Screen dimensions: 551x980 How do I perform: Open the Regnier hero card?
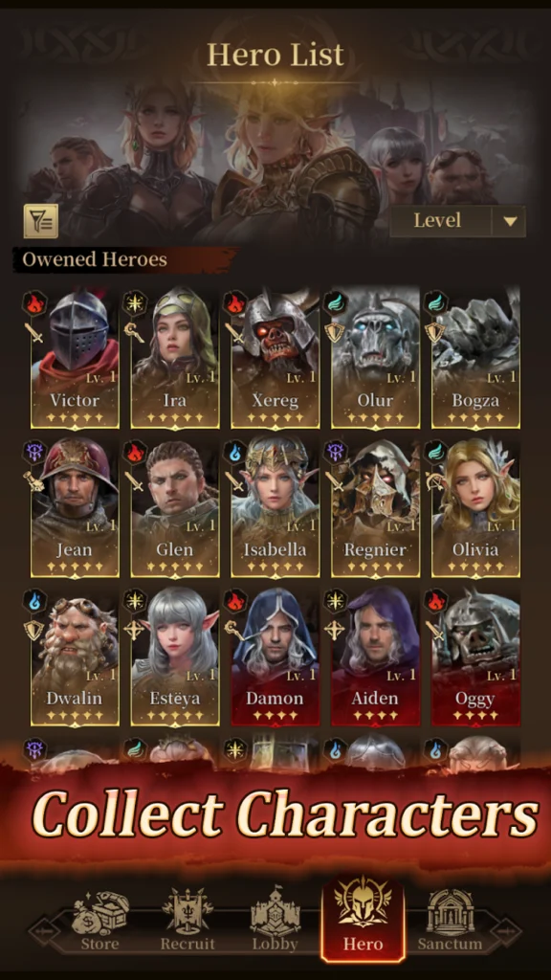pyautogui.click(x=375, y=505)
